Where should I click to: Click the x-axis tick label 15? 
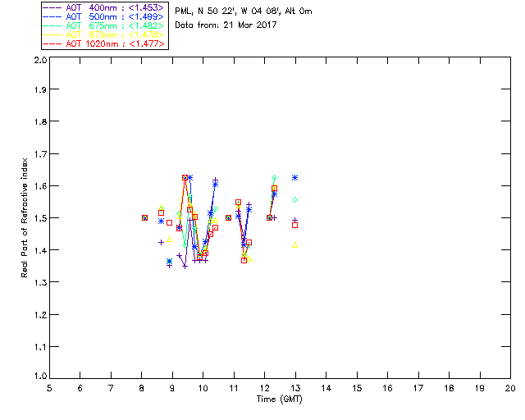point(357,388)
